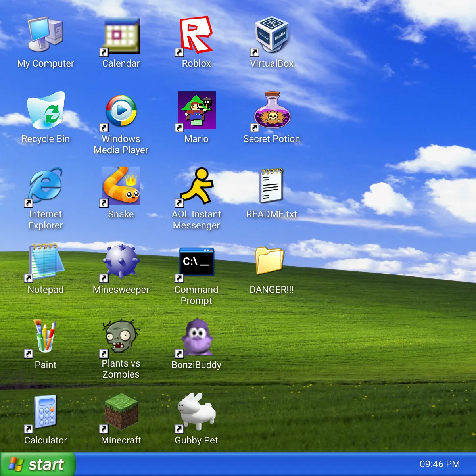Click the green start button
Image resolution: width=476 pixels, height=476 pixels.
click(x=38, y=464)
